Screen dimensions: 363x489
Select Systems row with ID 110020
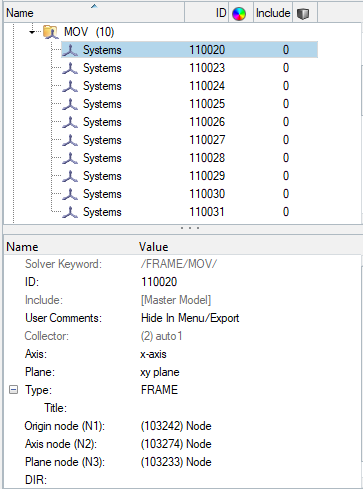pos(189,50)
